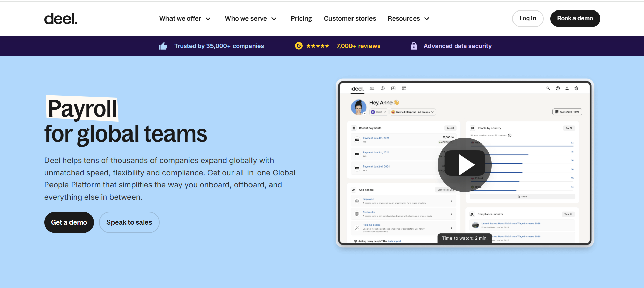Click the Log in button

pyautogui.click(x=528, y=19)
